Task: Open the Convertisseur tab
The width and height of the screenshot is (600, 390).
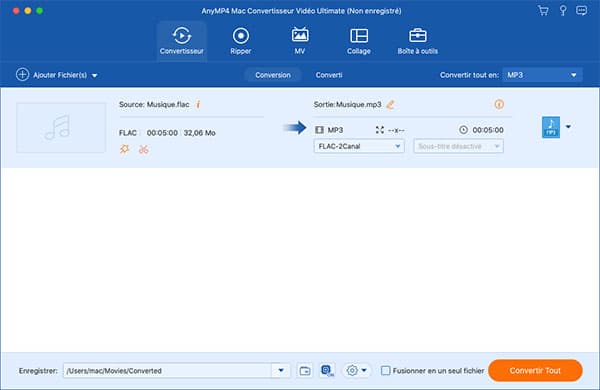Action: point(182,41)
